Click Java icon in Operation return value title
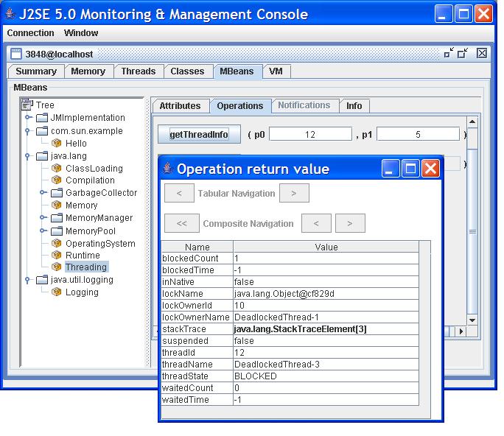The width and height of the screenshot is (504, 436). pos(167,169)
